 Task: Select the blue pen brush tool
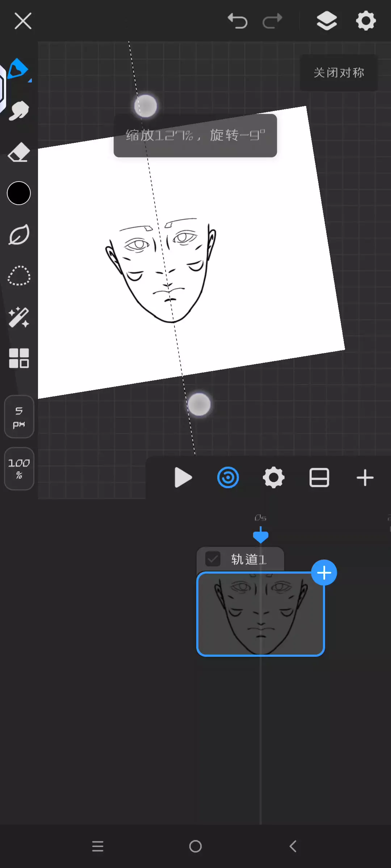pos(18,69)
